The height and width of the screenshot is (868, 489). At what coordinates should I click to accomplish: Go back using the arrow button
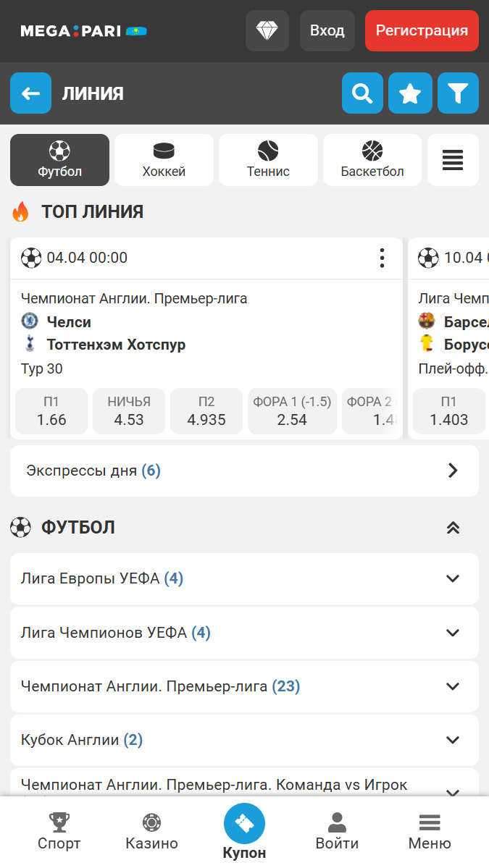coord(31,93)
